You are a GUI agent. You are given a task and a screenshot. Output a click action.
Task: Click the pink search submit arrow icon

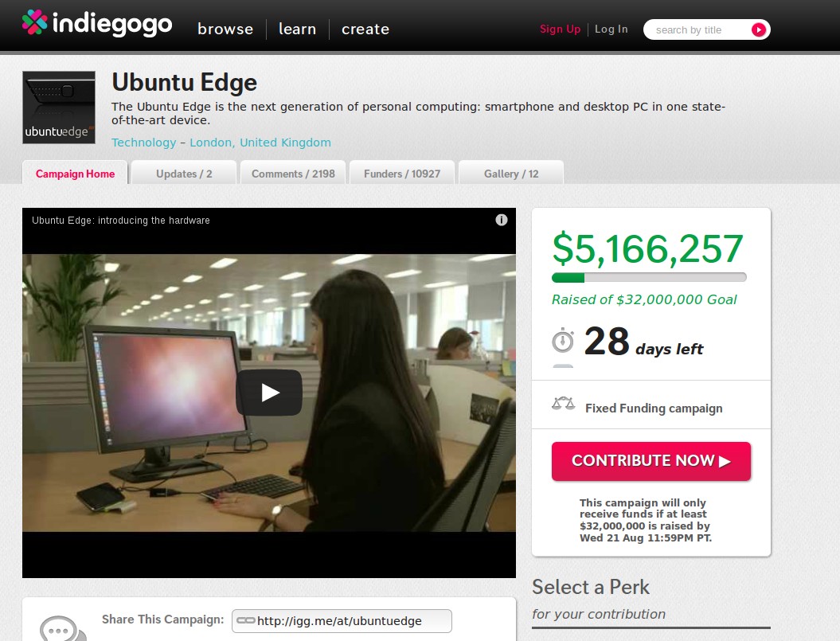[758, 29]
